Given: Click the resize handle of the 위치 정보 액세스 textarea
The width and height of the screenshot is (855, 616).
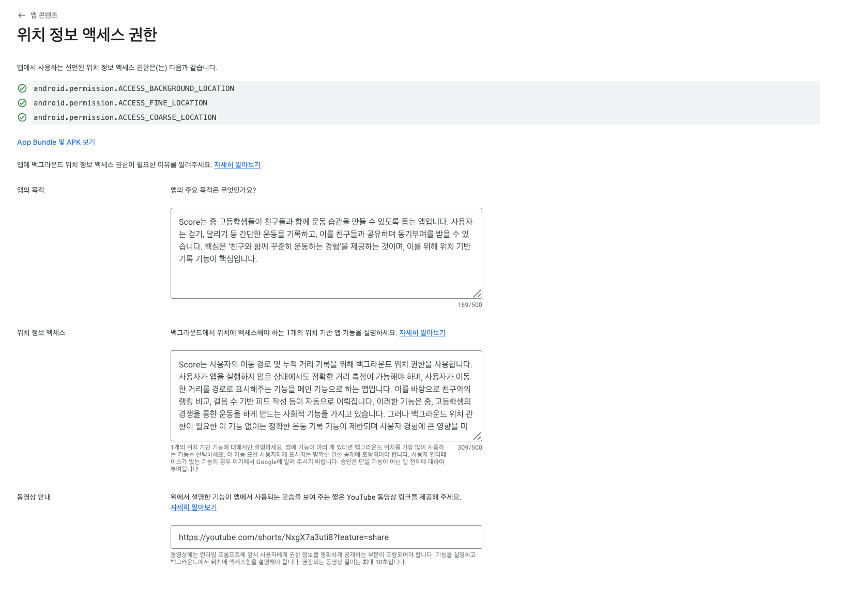Looking at the screenshot, I should (x=477, y=436).
